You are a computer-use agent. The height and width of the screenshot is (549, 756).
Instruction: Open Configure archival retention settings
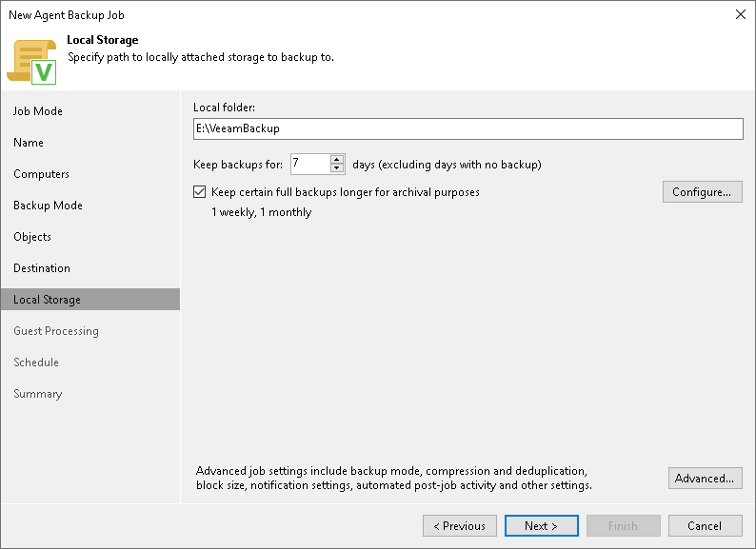point(702,192)
